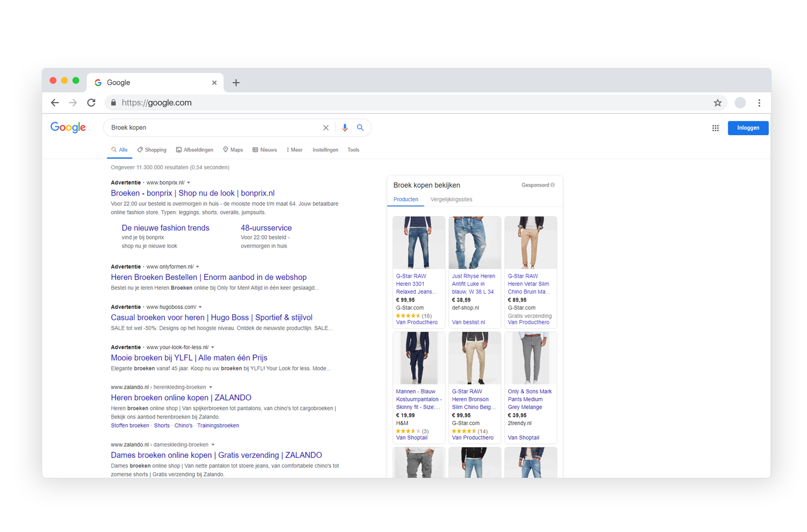The width and height of the screenshot is (807, 532).
Task: Click the "Chino's" sublink under Zalando
Action: 184,425
